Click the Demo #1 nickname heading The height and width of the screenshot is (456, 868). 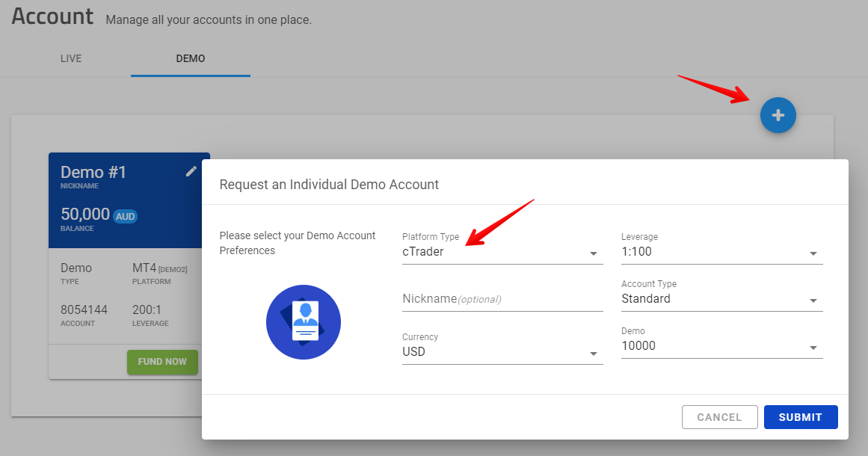coord(93,173)
